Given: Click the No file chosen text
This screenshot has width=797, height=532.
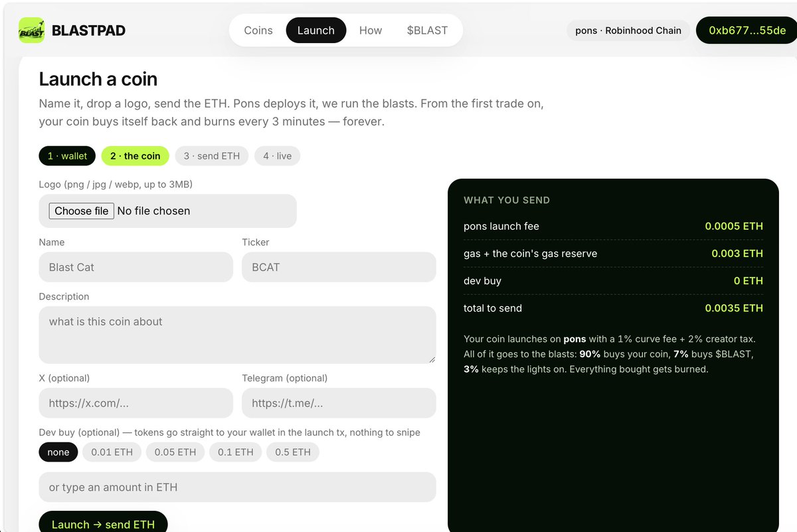Looking at the screenshot, I should (x=153, y=211).
